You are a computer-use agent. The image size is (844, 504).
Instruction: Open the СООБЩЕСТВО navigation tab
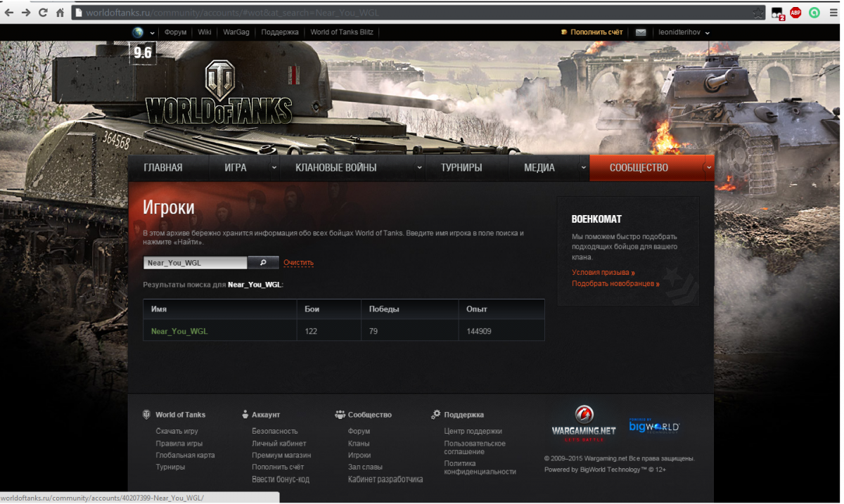pyautogui.click(x=639, y=168)
